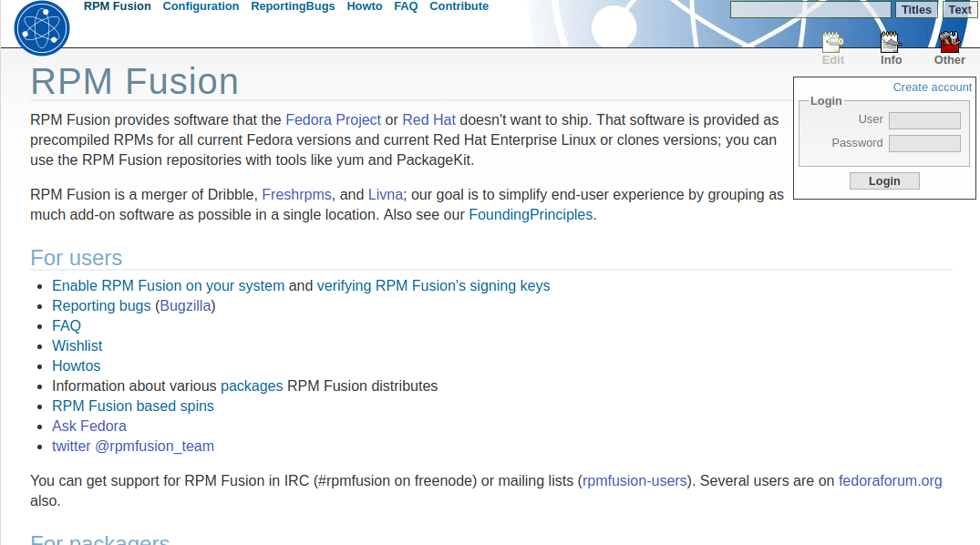Open the ReportingBugs menu item
Screen dimensions: 980x545
click(293, 6)
